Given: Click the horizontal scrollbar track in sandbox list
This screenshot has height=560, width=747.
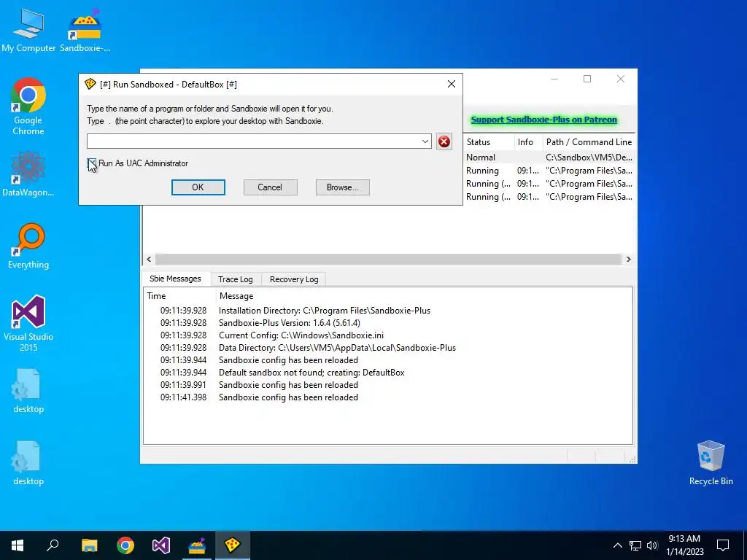Looking at the screenshot, I should [388, 259].
